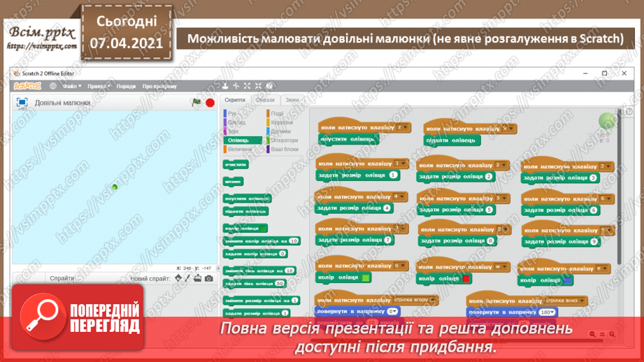The width and height of the screenshot is (644, 362).
Task: Select the Grow sprite tool
Action: tap(248, 86)
